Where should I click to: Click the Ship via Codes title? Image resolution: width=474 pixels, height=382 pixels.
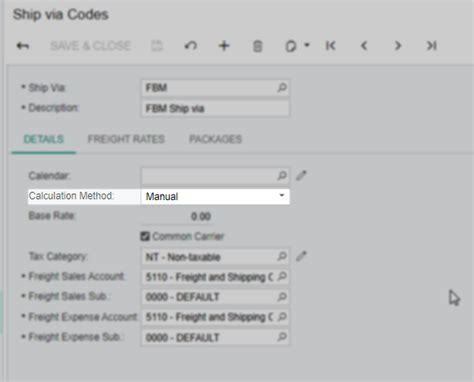coord(61,15)
